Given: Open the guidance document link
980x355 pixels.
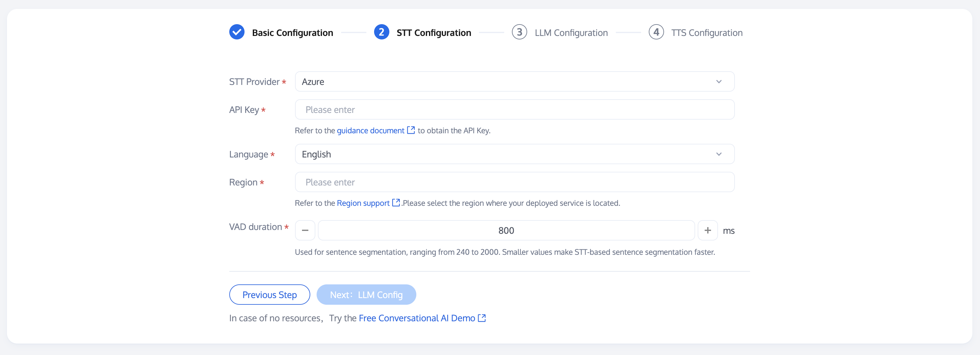Looking at the screenshot, I should [370, 131].
